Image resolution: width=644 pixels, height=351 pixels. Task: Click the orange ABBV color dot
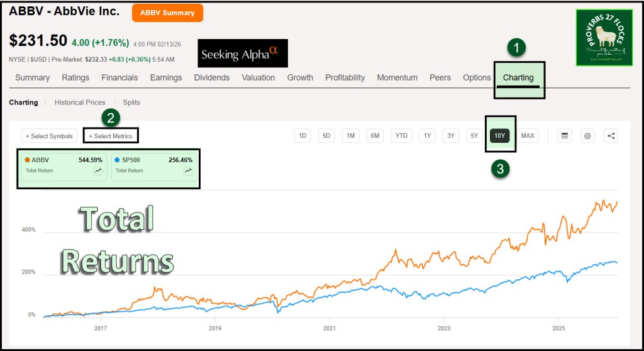pos(27,160)
